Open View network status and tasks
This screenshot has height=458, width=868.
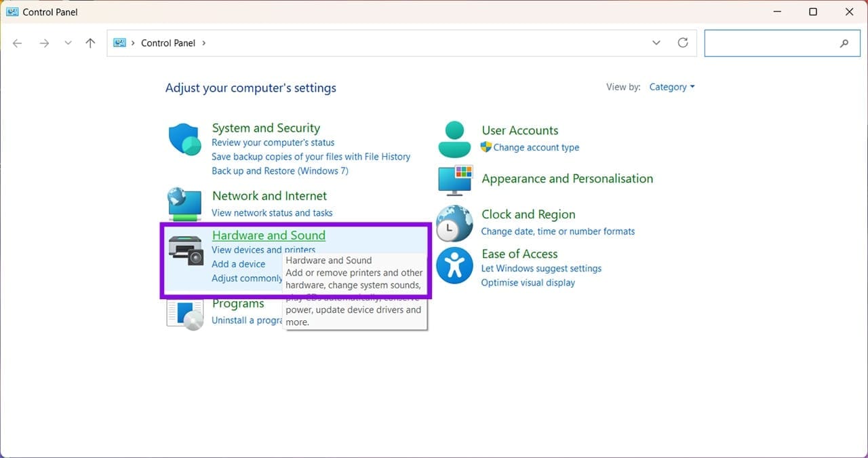point(272,213)
